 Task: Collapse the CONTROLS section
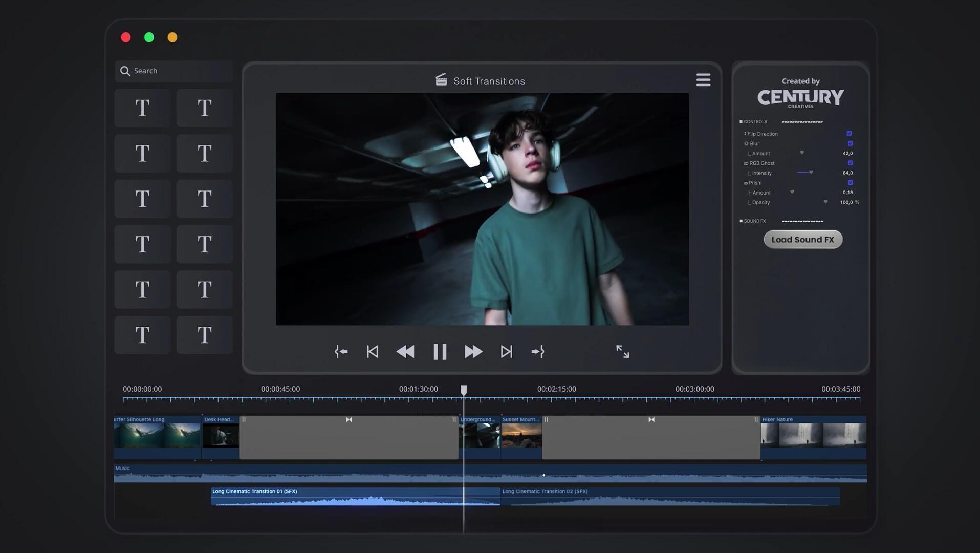tap(741, 122)
